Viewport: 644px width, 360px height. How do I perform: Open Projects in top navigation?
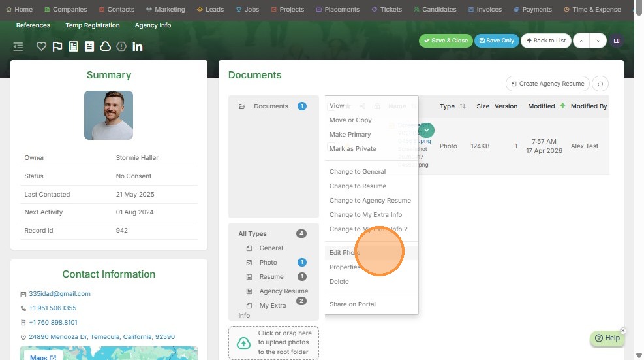click(x=288, y=9)
